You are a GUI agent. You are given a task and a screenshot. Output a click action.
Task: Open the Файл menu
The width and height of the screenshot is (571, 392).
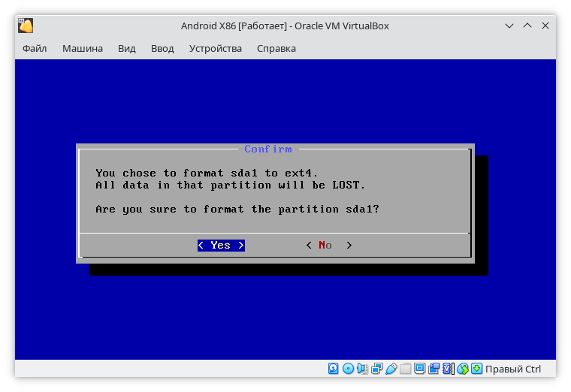35,49
